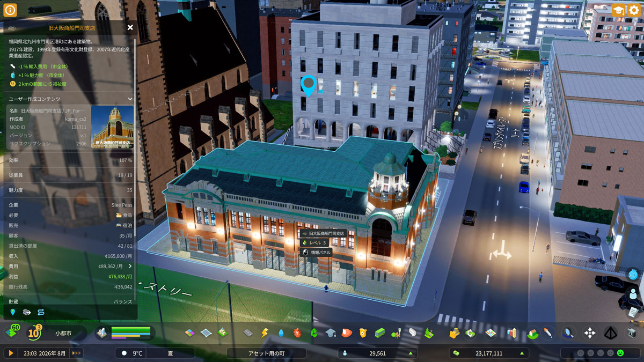Open the Zones tool menu
This screenshot has width=644, height=362.
(190, 333)
